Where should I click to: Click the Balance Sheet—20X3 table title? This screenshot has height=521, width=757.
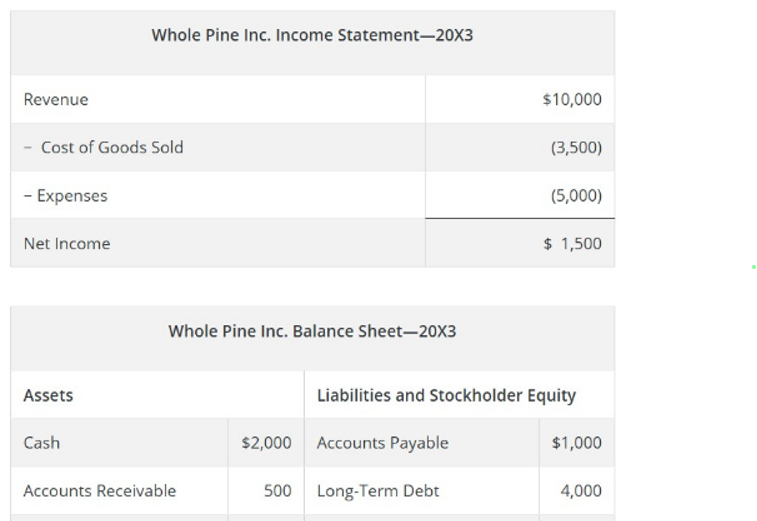pos(312,330)
